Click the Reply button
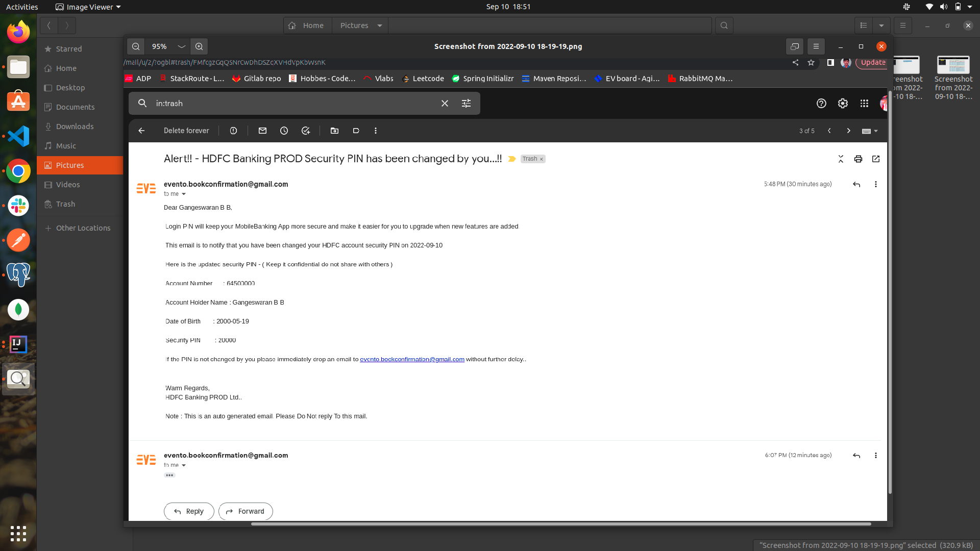 coord(188,511)
